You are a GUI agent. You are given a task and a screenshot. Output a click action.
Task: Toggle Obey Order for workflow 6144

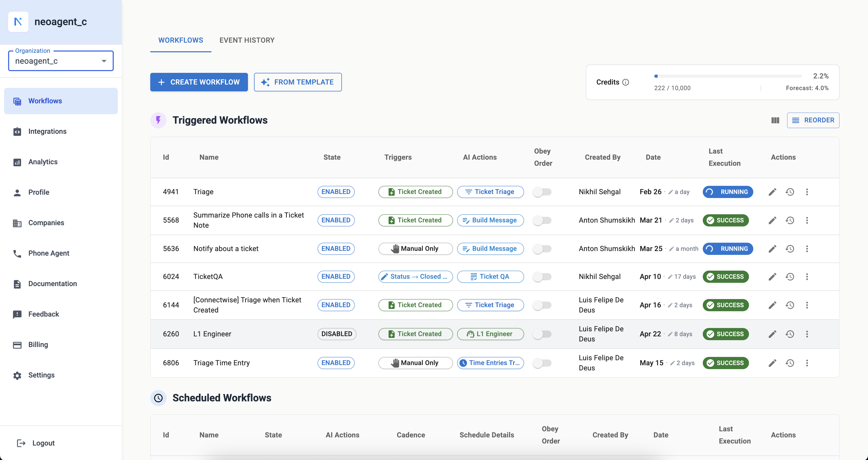pos(542,305)
